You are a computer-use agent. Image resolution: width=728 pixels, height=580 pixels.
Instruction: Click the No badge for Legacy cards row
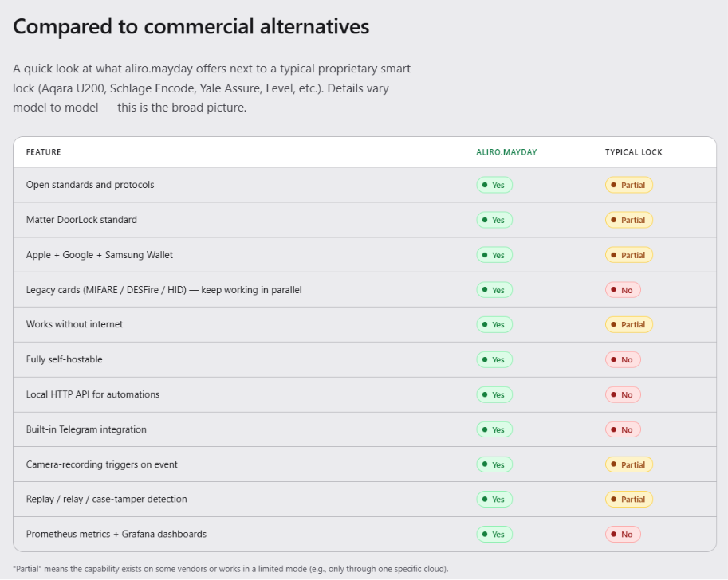pos(623,290)
